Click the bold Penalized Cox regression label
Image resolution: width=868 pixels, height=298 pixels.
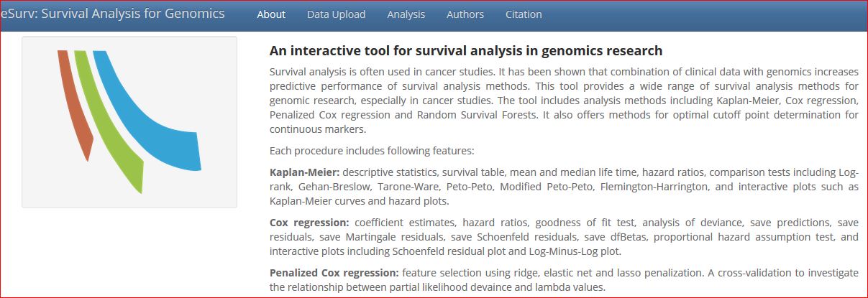pyautogui.click(x=334, y=273)
